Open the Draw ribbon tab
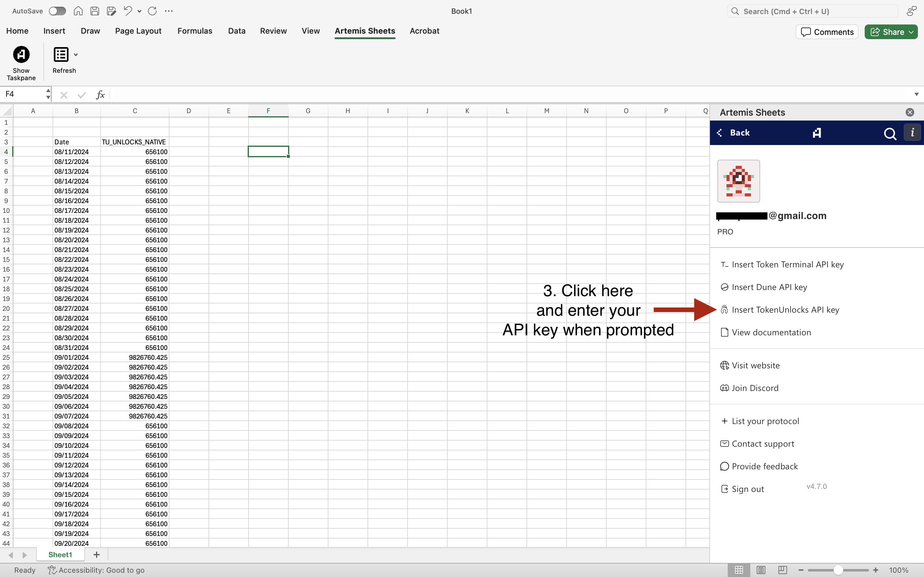924x577 pixels. [91, 31]
